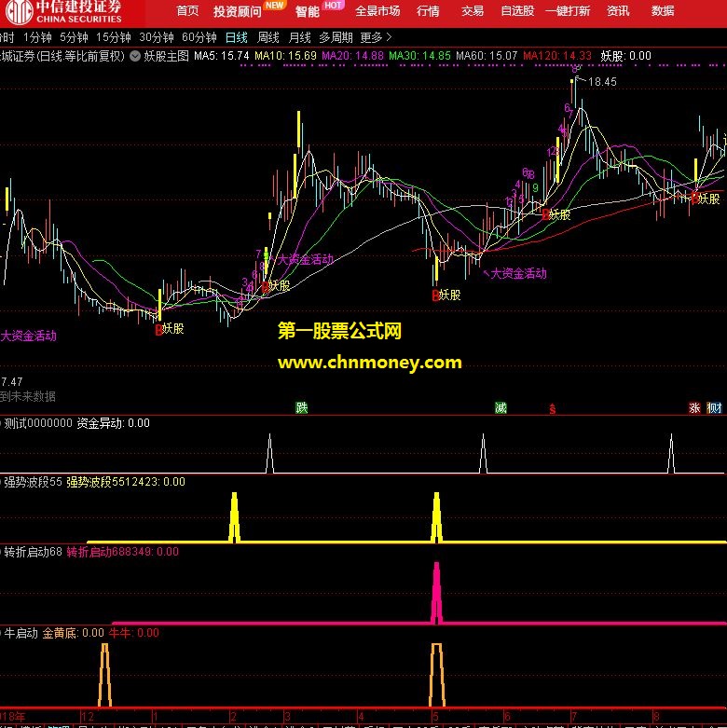Screen dimensions: 727x728
Task: Click the red 涨 event marker
Action: point(694,407)
